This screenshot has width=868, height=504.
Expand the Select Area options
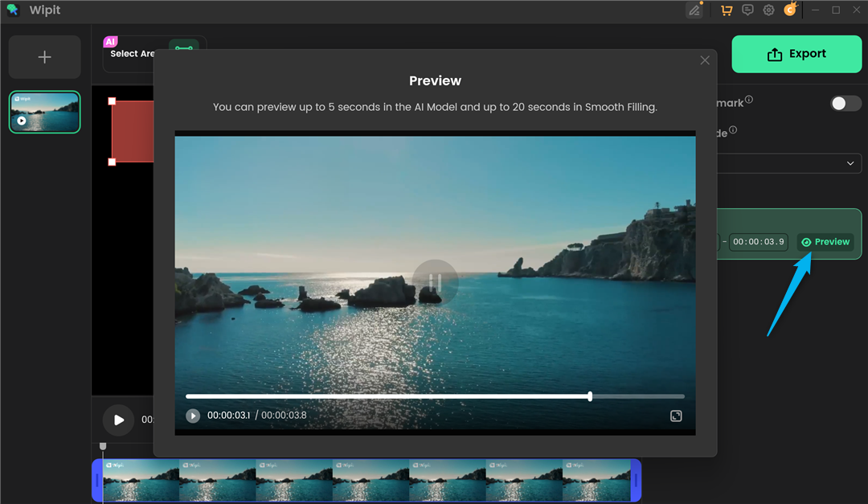click(133, 53)
